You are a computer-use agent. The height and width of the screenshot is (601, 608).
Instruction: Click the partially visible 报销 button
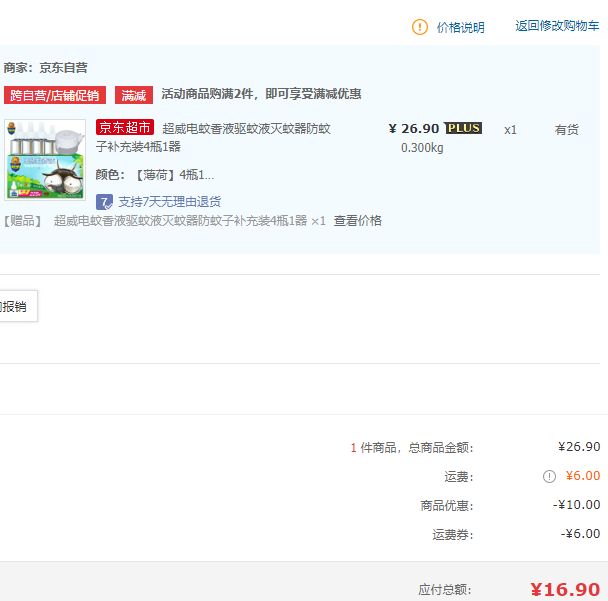19,306
